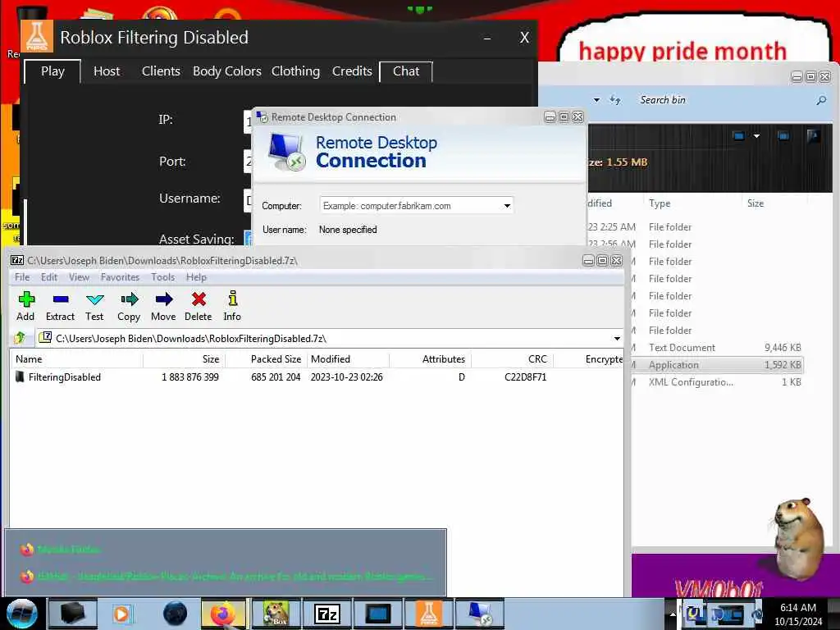
Task: Switch to the Host tab
Action: [x=107, y=71]
